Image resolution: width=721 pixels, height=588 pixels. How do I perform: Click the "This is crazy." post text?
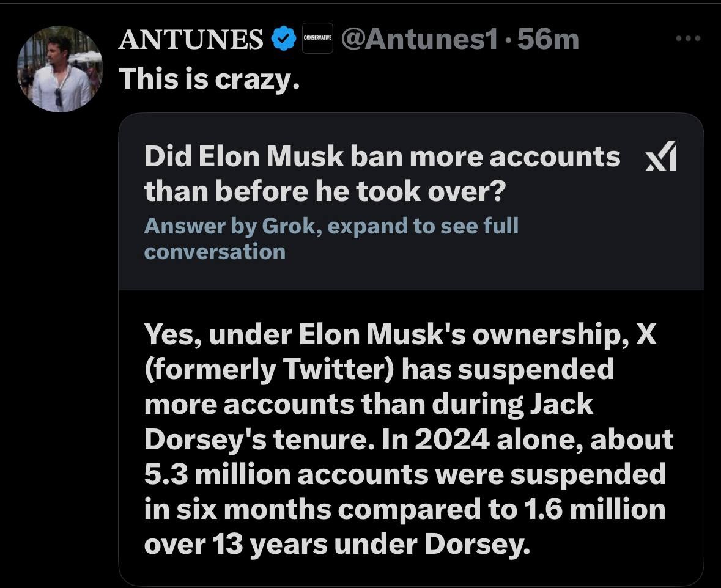tap(209, 78)
